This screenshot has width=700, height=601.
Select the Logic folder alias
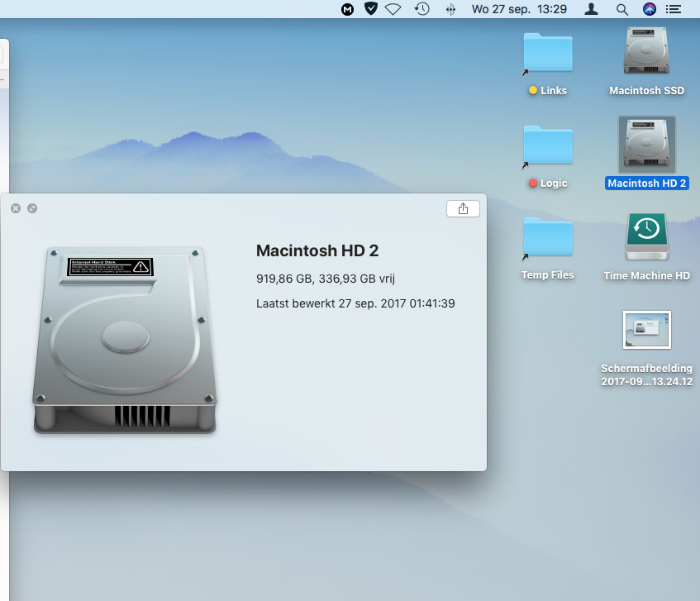(548, 145)
